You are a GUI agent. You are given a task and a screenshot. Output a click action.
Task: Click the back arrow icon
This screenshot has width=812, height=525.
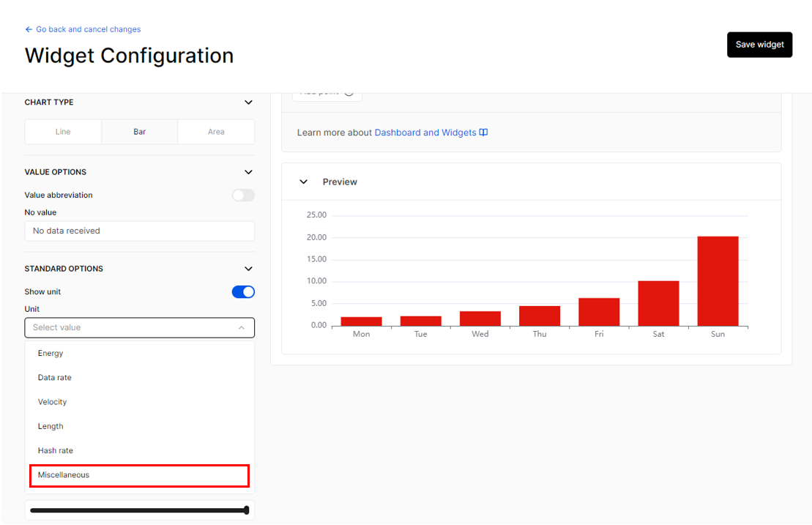coord(29,29)
